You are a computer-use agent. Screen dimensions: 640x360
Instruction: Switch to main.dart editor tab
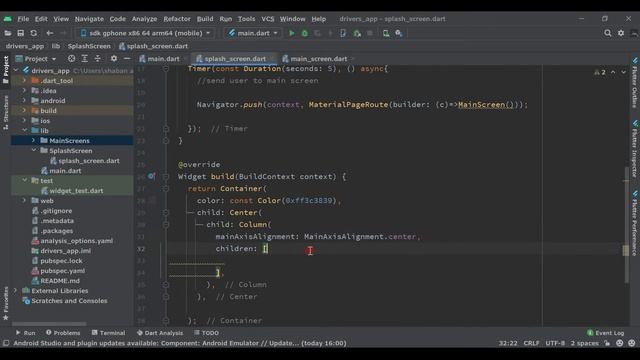161,59
